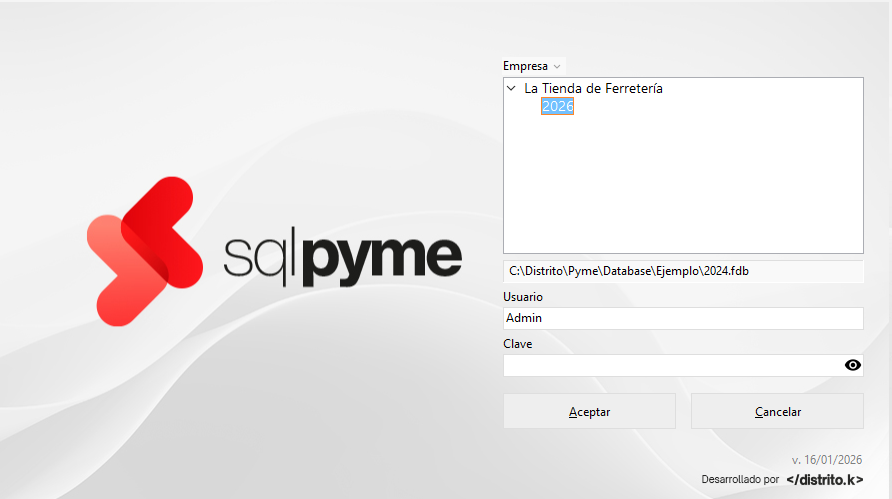Image resolution: width=892 pixels, height=499 pixels.
Task: Select the 2026 year entry
Action: pos(557,106)
